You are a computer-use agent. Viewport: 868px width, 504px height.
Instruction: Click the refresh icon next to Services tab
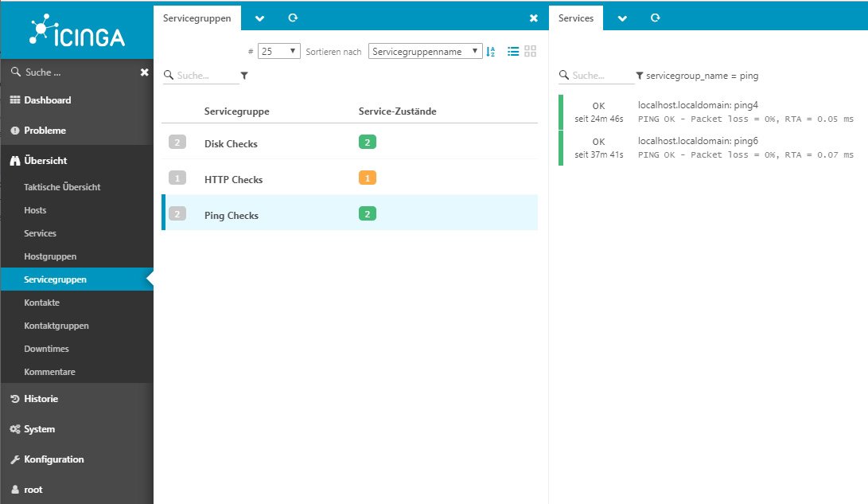[x=655, y=18]
